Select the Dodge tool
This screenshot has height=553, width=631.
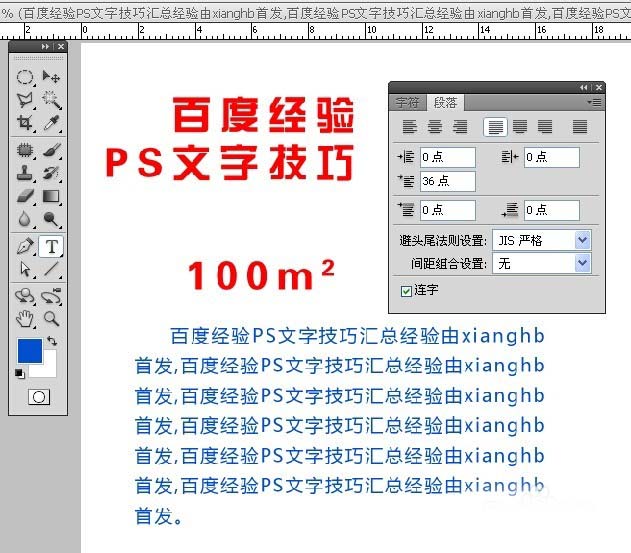tap(51, 219)
